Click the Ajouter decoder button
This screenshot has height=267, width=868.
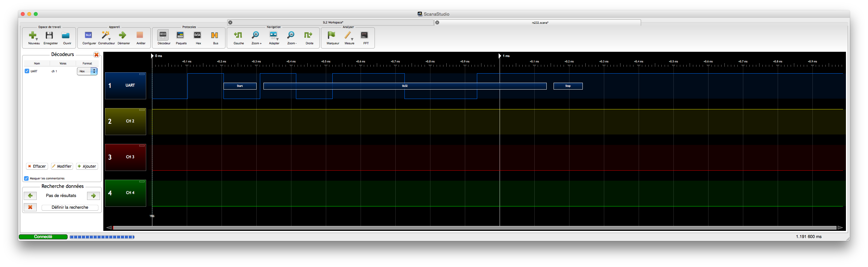point(87,166)
